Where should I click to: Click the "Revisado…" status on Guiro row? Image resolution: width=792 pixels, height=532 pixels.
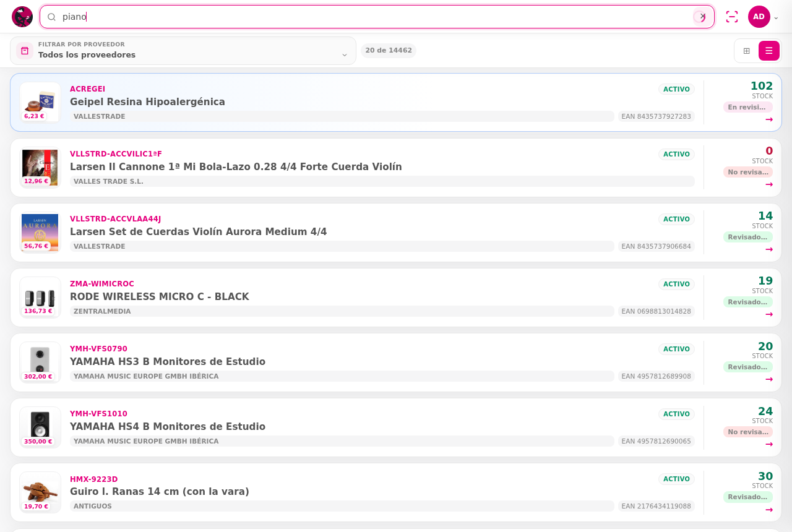click(x=748, y=497)
